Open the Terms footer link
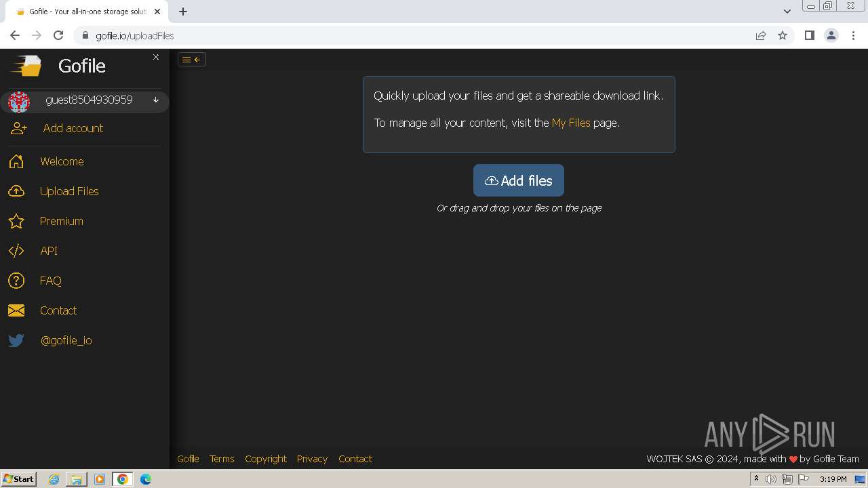Screen dimensions: 868x488 (x=222, y=459)
